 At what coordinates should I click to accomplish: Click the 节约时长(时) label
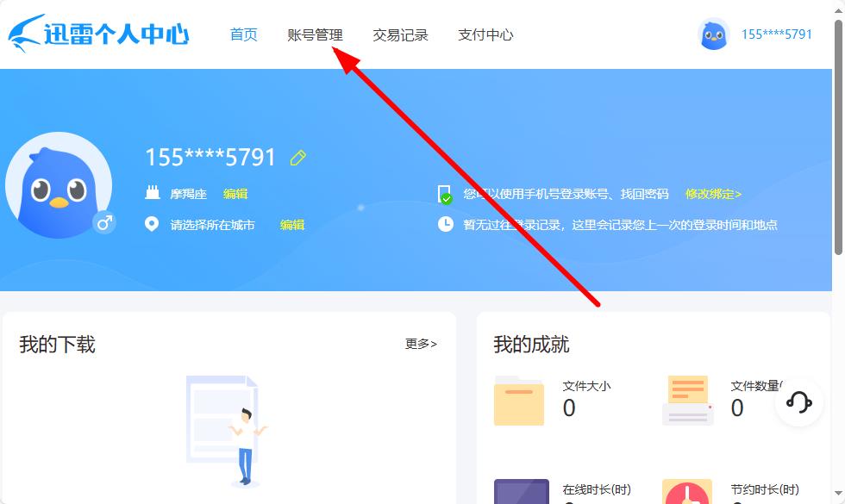[x=765, y=489]
